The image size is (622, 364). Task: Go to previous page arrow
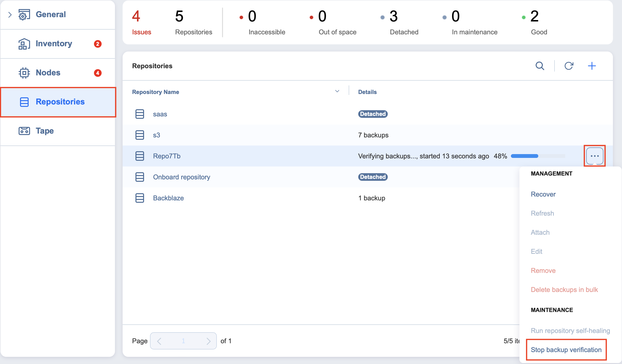coord(159,341)
